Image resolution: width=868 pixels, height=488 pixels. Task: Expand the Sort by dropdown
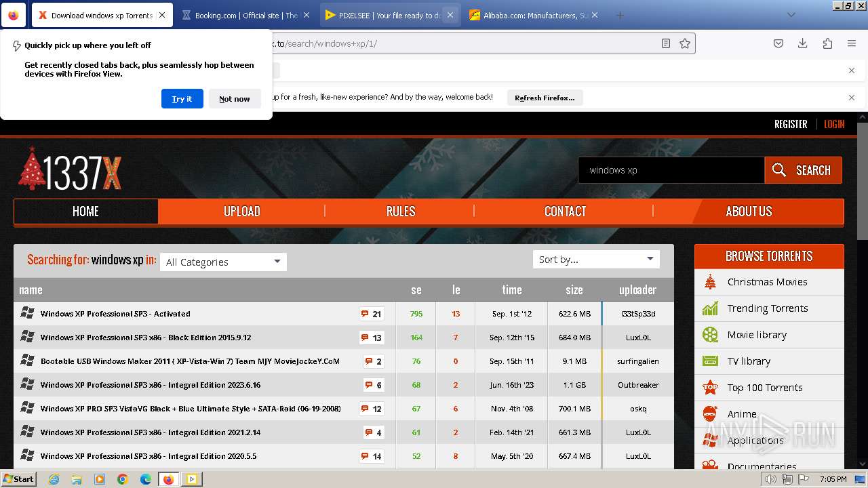coord(596,259)
